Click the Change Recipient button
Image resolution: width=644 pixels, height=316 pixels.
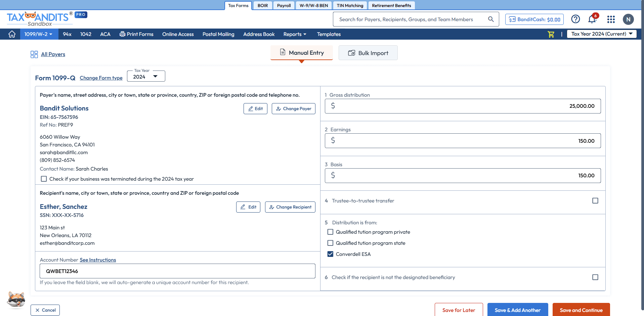pos(290,207)
